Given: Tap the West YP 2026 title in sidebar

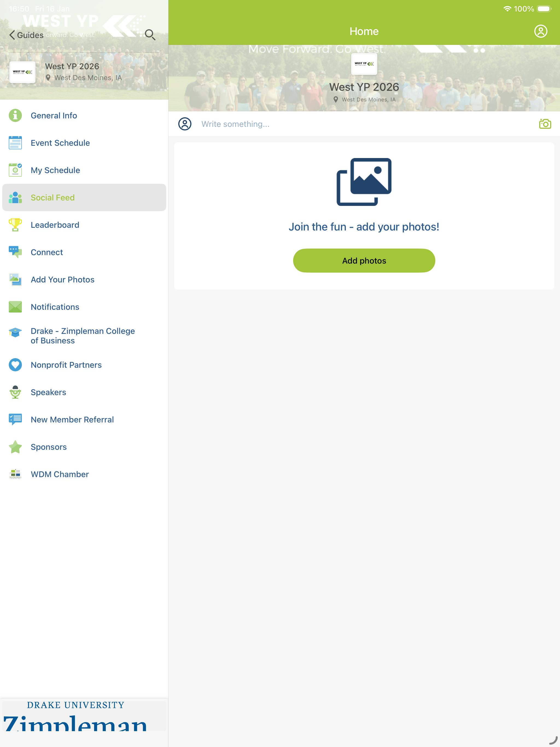Looking at the screenshot, I should tap(72, 66).
